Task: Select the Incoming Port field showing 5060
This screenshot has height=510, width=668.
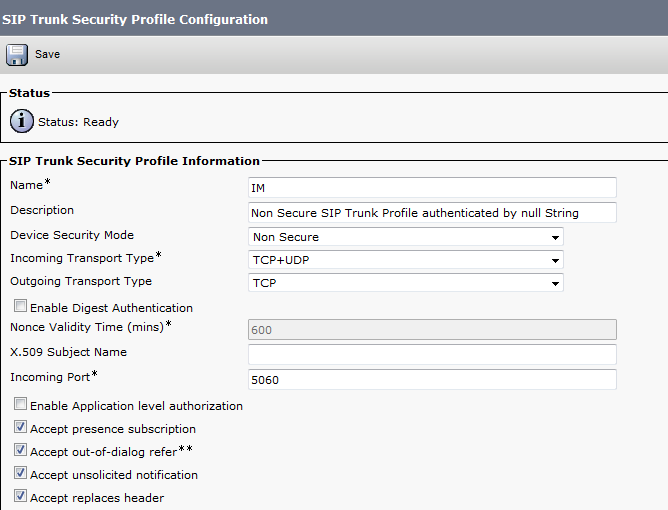Action: pyautogui.click(x=431, y=379)
